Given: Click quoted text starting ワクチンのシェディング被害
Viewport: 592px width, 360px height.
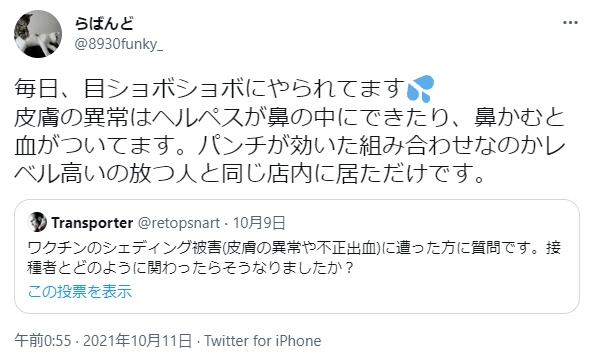Looking at the screenshot, I should coord(294,248).
